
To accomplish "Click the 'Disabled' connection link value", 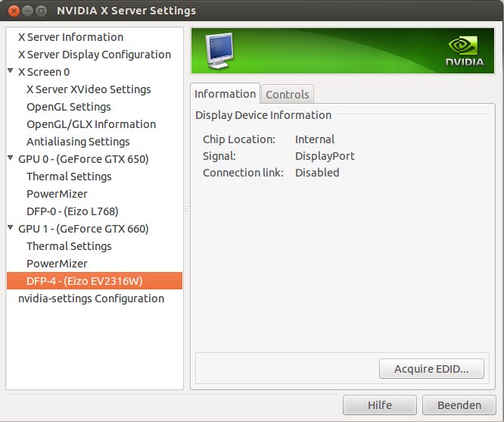I will pyautogui.click(x=317, y=173).
